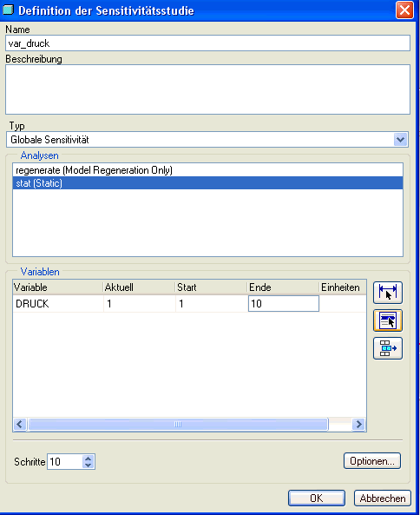Click the dialog title bar icon

8,10
